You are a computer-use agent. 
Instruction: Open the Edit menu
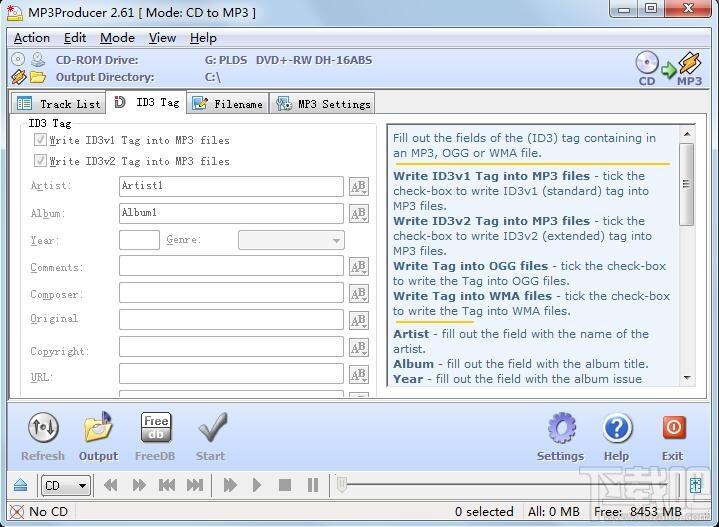coord(75,38)
